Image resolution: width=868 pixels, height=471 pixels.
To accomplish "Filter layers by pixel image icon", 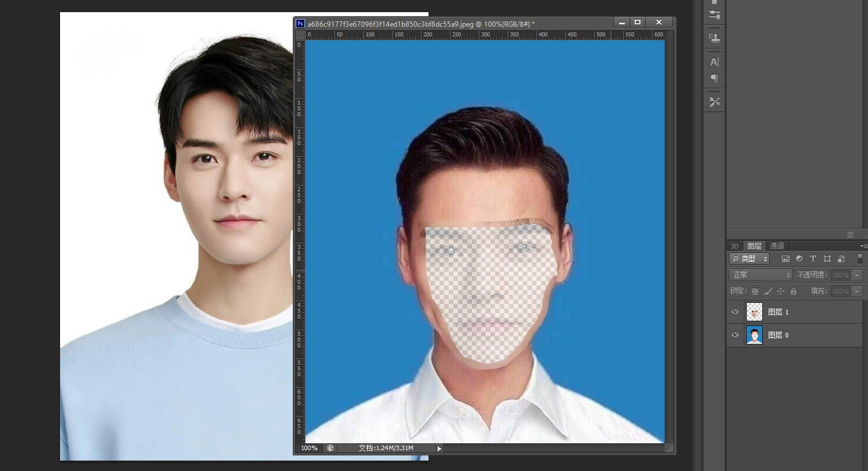I will (x=785, y=259).
